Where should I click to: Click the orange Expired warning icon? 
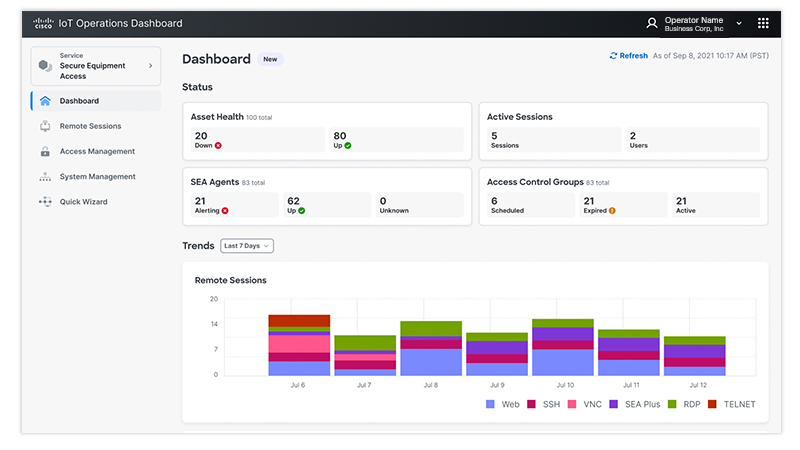pos(612,211)
